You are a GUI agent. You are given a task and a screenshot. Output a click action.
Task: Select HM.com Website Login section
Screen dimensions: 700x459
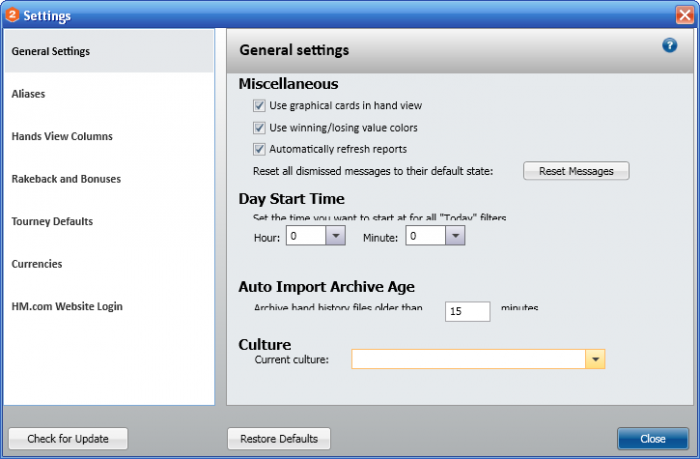[67, 306]
